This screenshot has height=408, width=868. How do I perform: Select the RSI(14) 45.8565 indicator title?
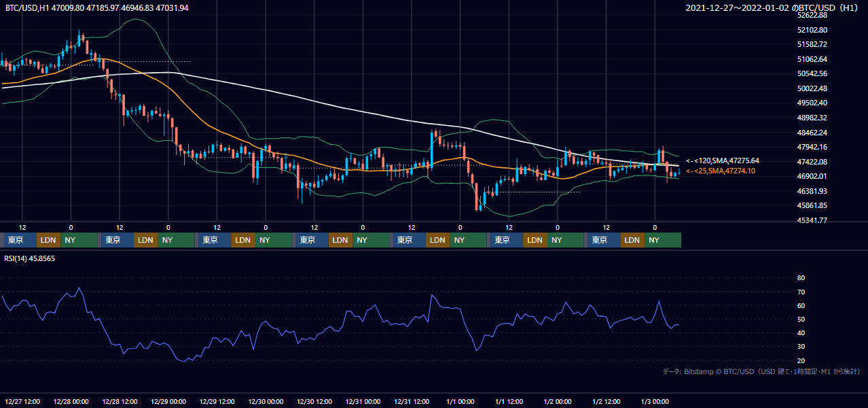pyautogui.click(x=30, y=258)
